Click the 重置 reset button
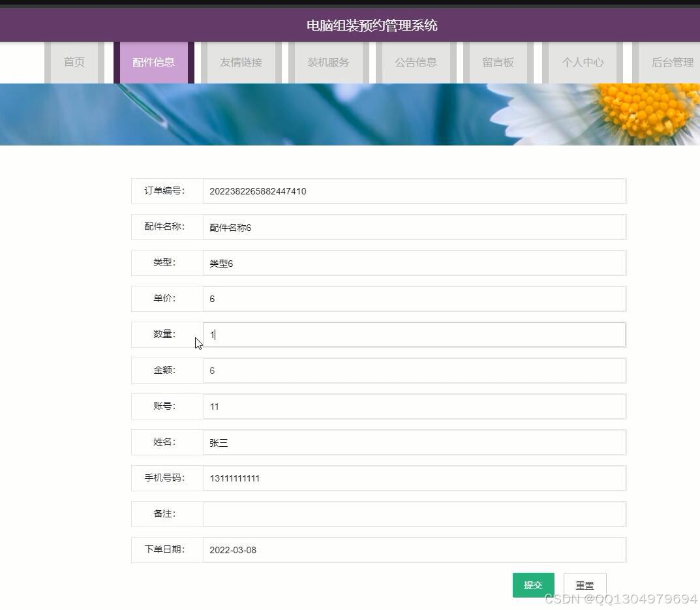The width and height of the screenshot is (700, 610). point(585,585)
